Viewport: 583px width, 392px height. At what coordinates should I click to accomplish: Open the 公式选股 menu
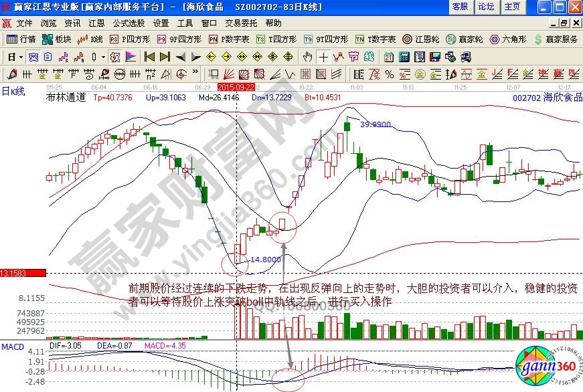pyautogui.click(x=129, y=23)
